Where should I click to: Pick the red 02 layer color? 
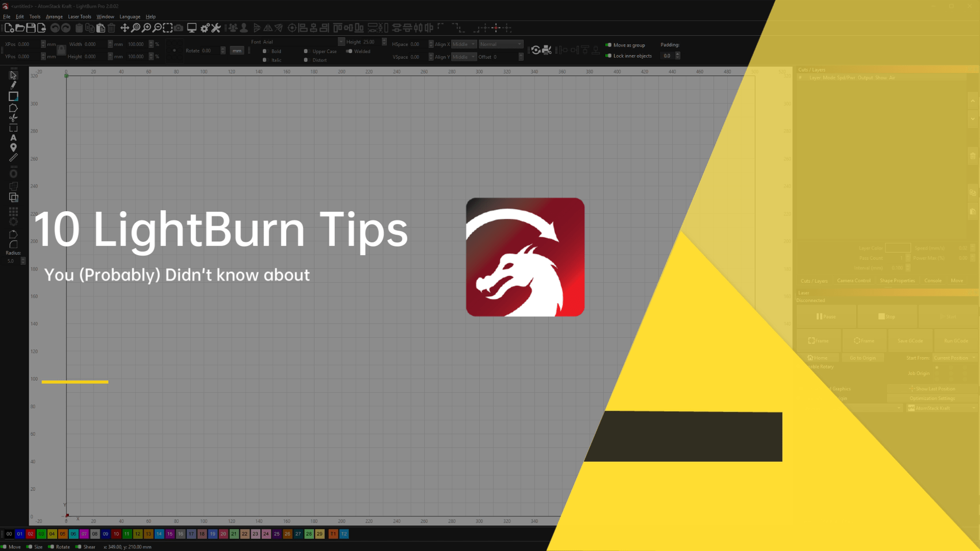pos(31,534)
